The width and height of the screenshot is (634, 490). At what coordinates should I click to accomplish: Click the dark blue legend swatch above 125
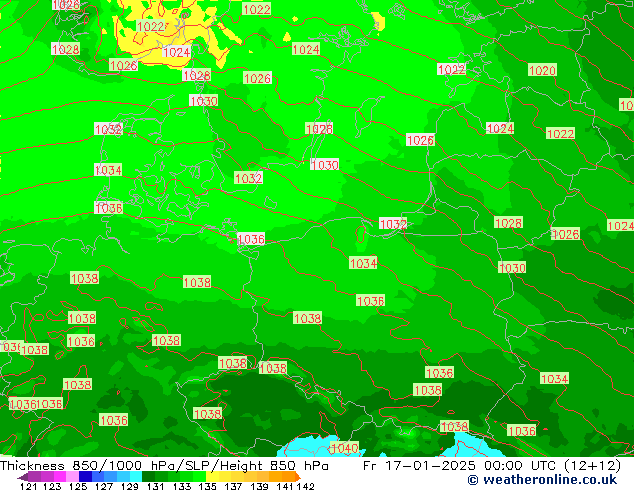(85, 476)
